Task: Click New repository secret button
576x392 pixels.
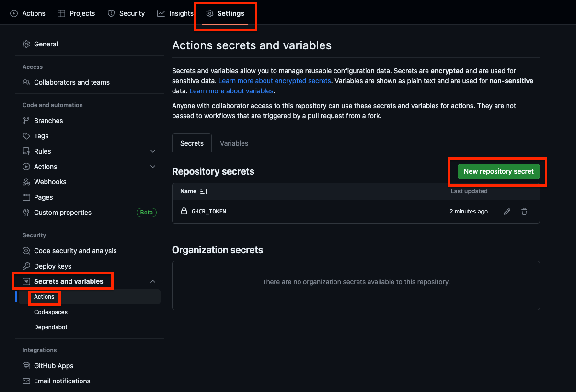Action: pos(499,171)
